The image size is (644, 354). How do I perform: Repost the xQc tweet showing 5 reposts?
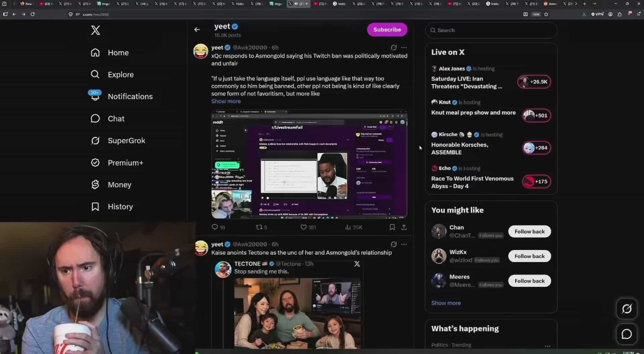pos(261,227)
